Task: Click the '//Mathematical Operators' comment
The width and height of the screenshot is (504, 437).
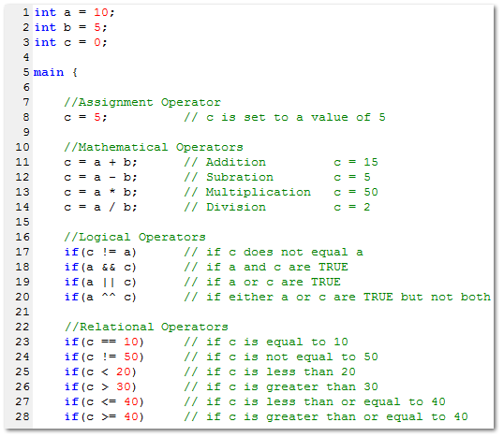Action: pos(154,147)
